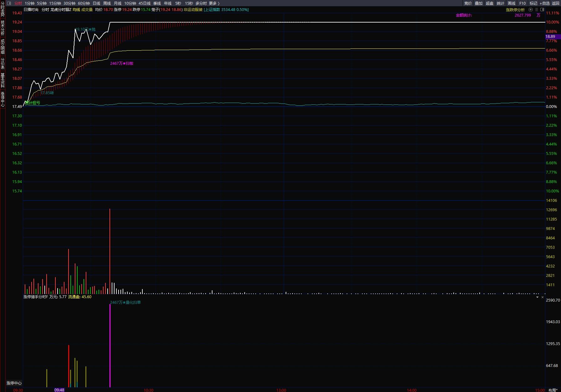Click the 09:48 time marker on axis
The image size is (561, 392).
pos(59,390)
